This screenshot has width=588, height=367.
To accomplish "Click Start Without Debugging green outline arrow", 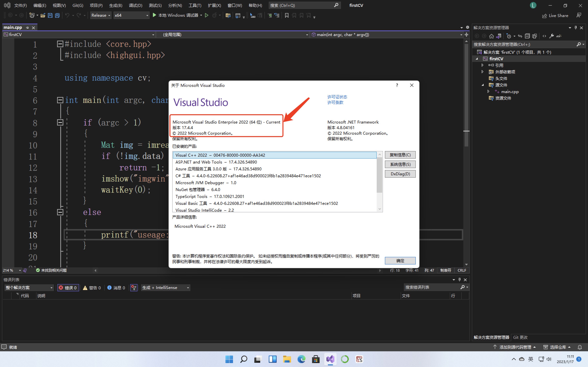I will [x=207, y=15].
